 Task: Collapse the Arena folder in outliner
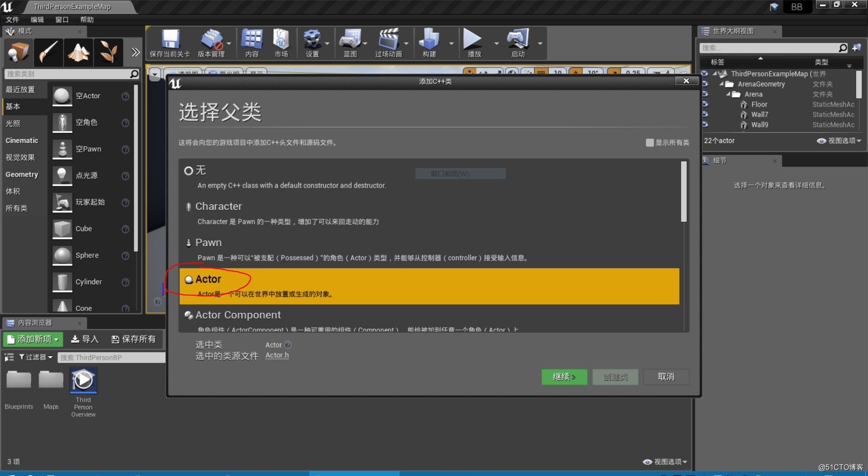(x=728, y=94)
